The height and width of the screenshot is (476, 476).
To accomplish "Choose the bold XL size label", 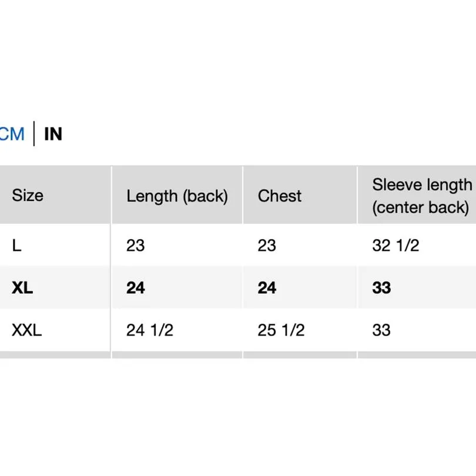I will point(22,287).
